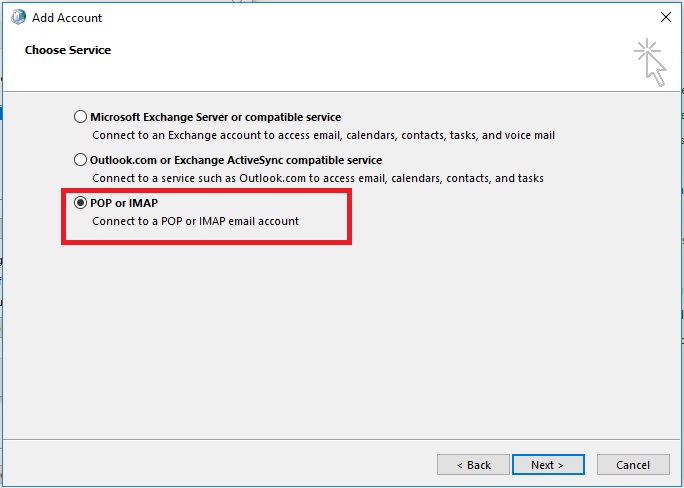Viewport: 684px width, 488px height.
Task: Go back using the < Back button
Action: [473, 465]
